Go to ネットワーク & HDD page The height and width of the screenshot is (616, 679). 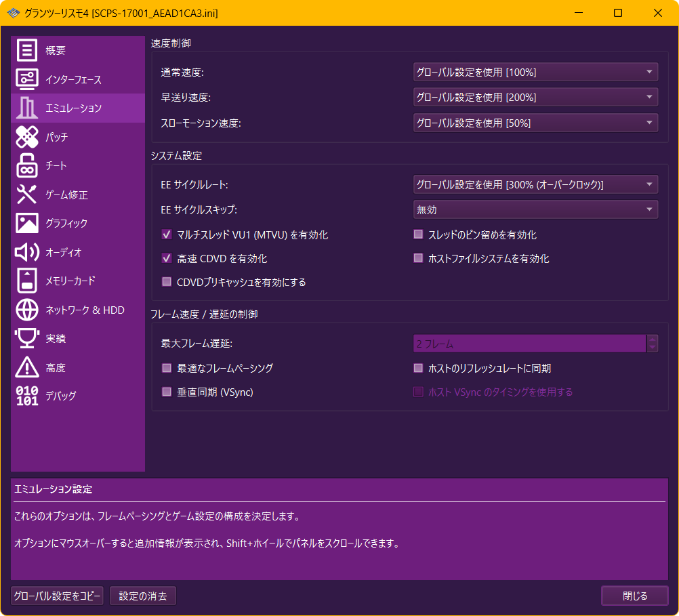84,310
